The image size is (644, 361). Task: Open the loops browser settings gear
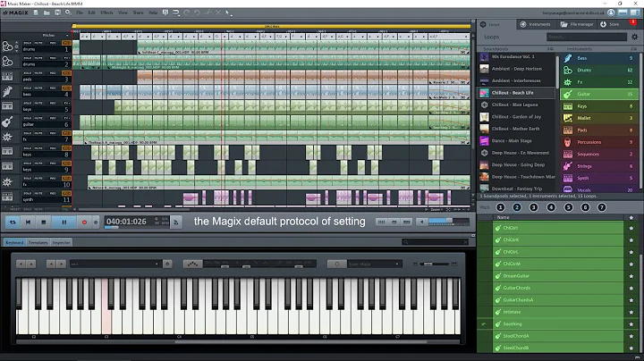pyautogui.click(x=634, y=37)
